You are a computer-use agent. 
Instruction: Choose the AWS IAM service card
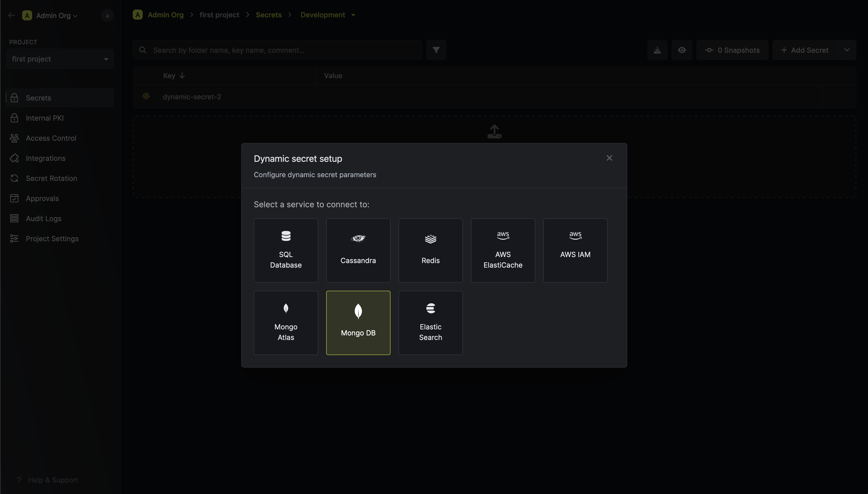[575, 251]
